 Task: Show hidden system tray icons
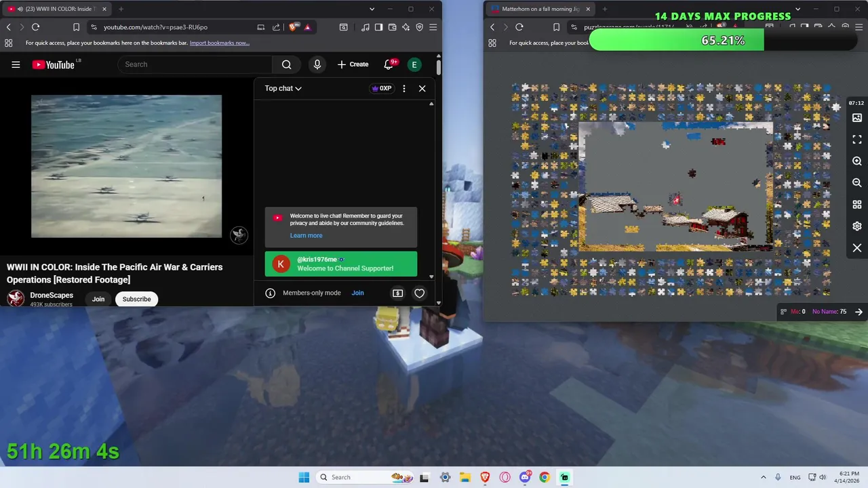(763, 477)
